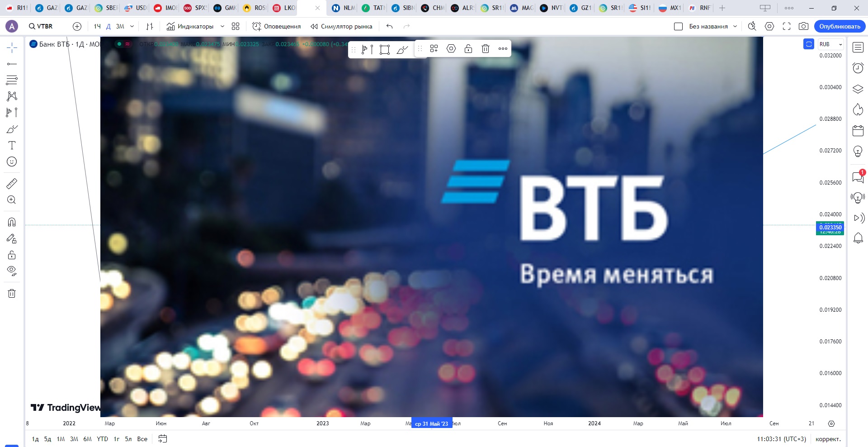
Task: Select the brush tool in left sidebar
Action: click(x=12, y=129)
